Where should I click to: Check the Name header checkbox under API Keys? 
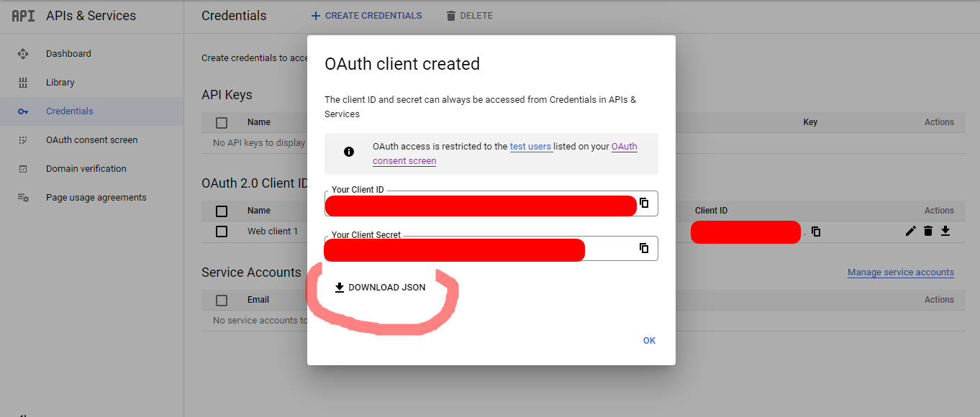(222, 122)
